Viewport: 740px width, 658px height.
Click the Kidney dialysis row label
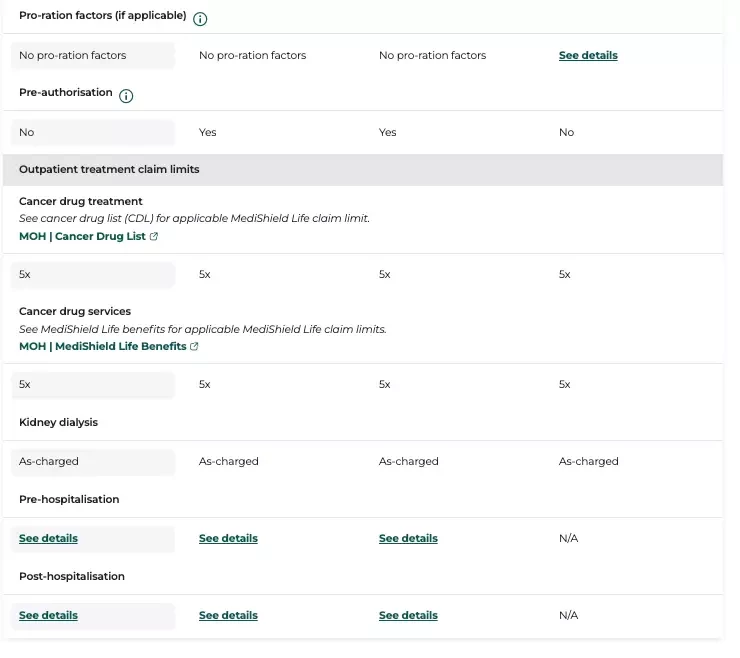[x=59, y=422]
